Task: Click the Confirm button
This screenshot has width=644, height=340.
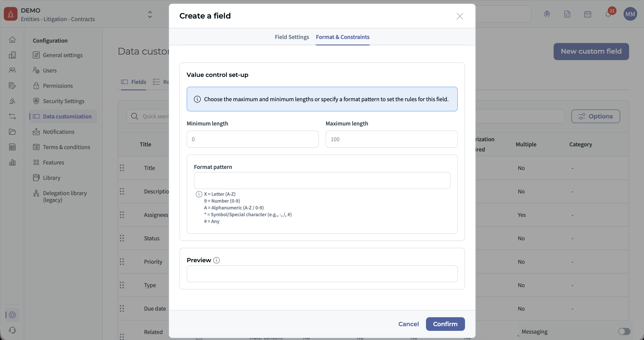Action: coord(445,324)
